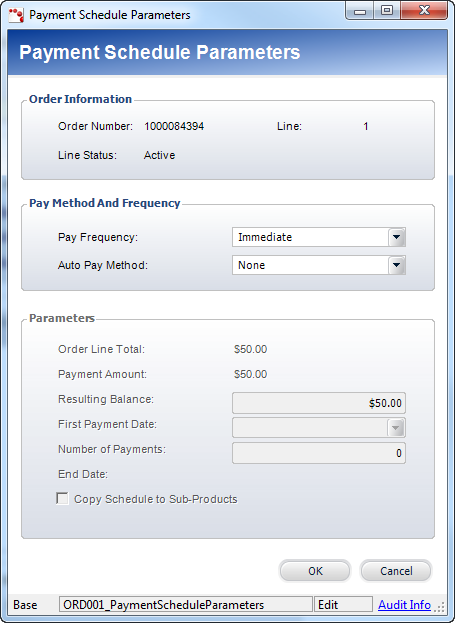Expand the Auto Pay Method dropdown arrow
The height and width of the screenshot is (623, 455).
tap(397, 265)
